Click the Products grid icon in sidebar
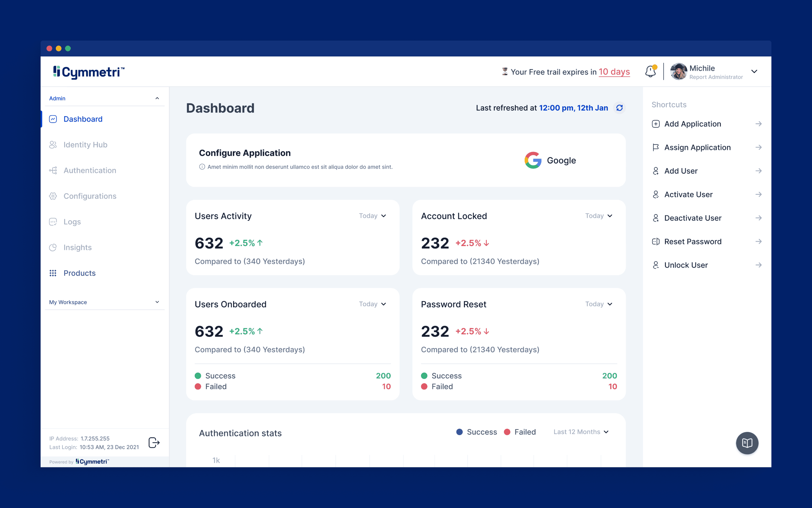This screenshot has height=508, width=812. point(53,273)
